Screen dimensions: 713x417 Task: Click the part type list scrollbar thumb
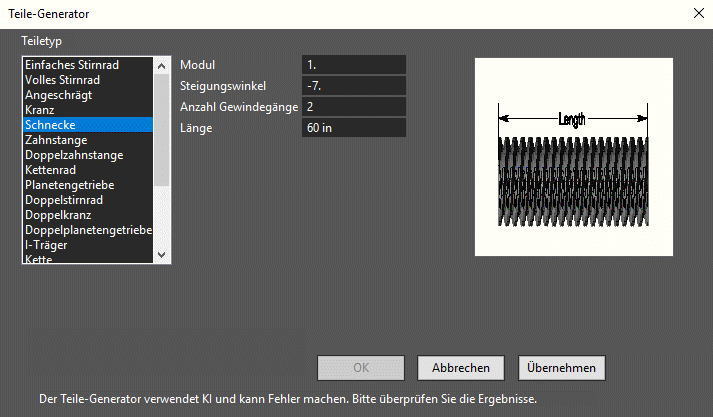pyautogui.click(x=161, y=130)
